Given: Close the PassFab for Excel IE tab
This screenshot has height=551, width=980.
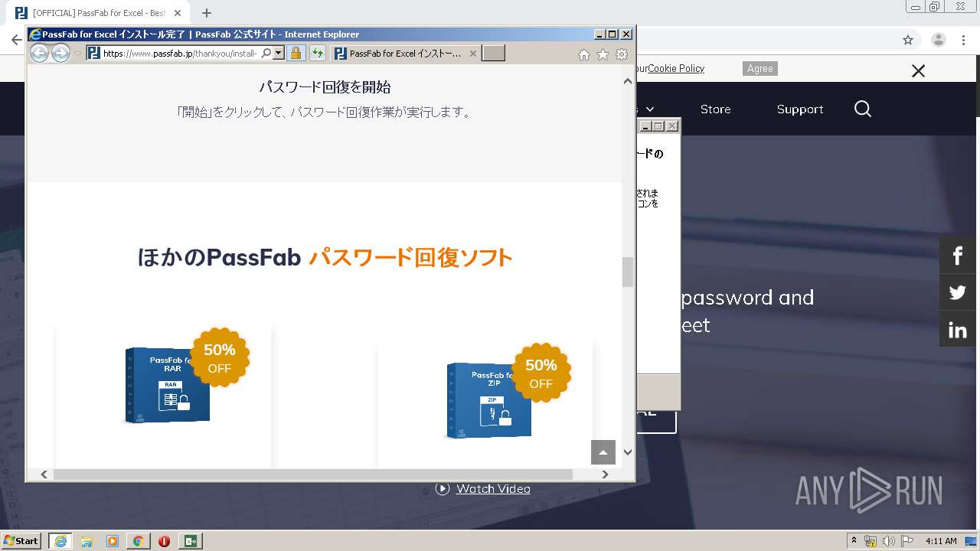Looking at the screenshot, I should click(472, 54).
